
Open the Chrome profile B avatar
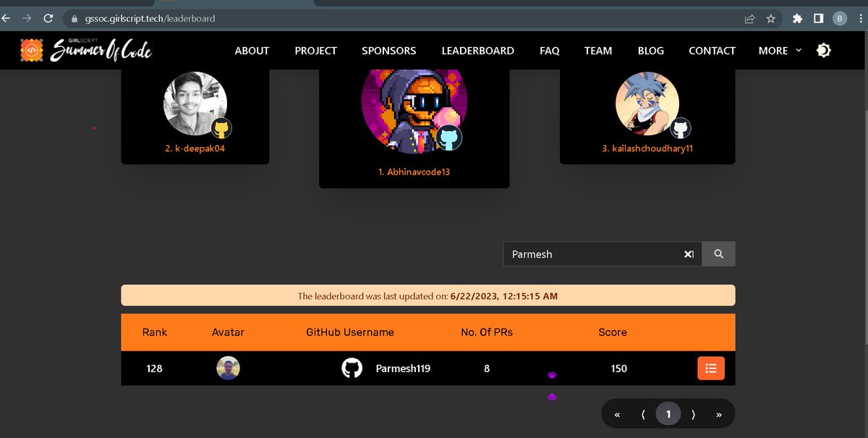pos(840,19)
